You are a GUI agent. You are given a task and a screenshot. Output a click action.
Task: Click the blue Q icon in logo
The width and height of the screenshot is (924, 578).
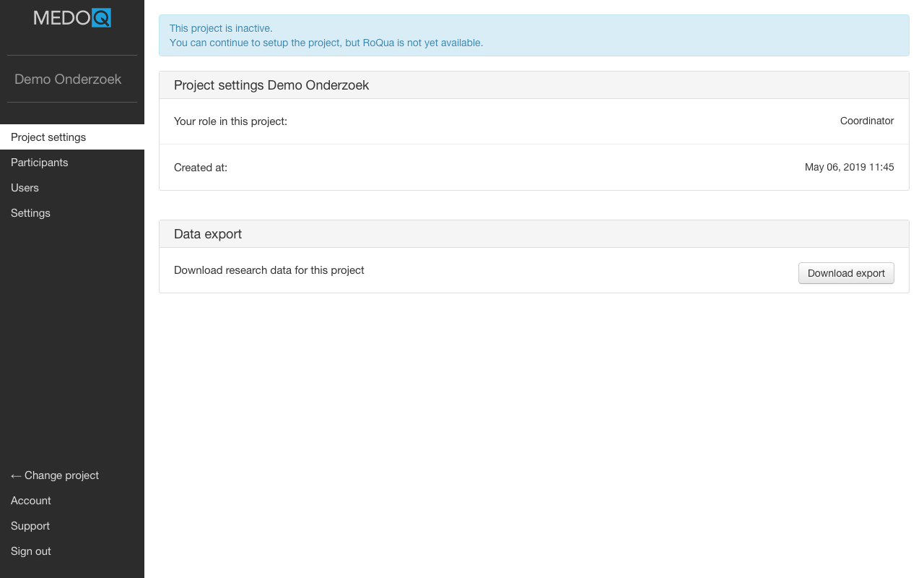point(102,18)
